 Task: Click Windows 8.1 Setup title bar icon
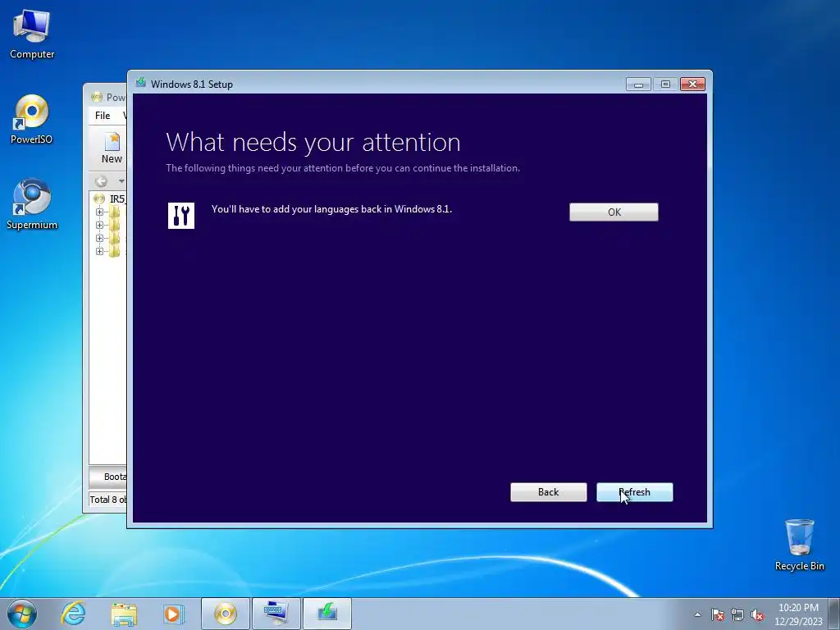tap(141, 83)
